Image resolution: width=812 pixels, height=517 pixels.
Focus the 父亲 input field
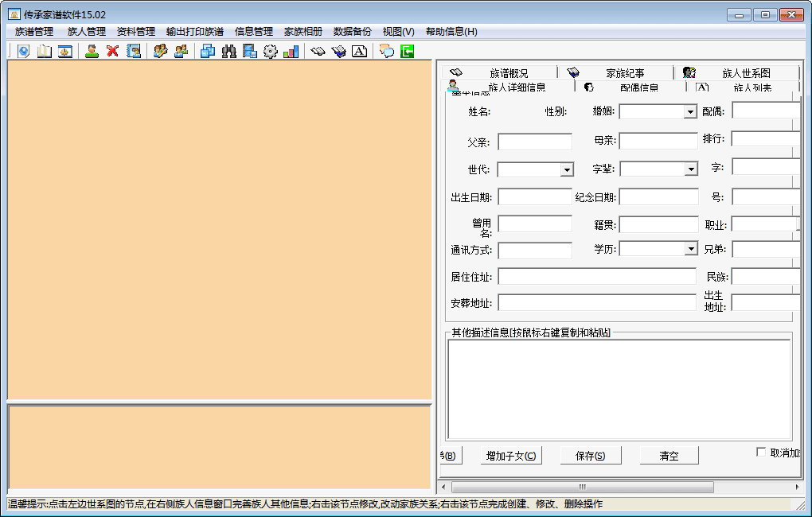coord(535,142)
